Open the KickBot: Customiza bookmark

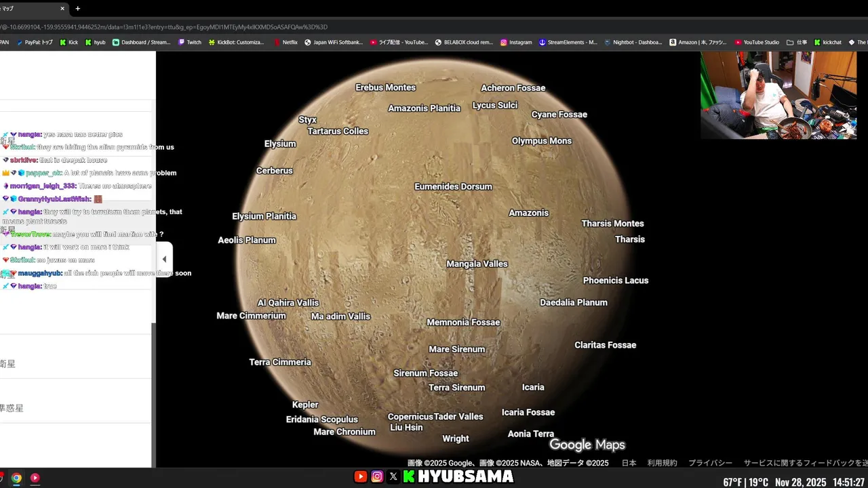236,42
